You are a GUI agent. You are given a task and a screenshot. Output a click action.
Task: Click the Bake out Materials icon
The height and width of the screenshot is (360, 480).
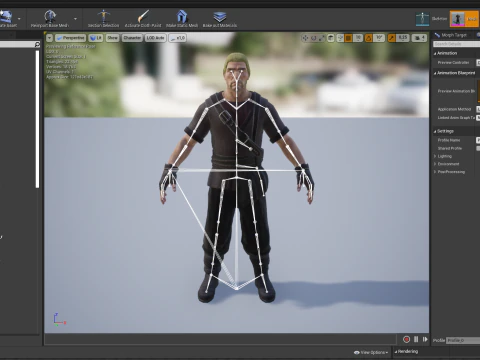tap(220, 16)
